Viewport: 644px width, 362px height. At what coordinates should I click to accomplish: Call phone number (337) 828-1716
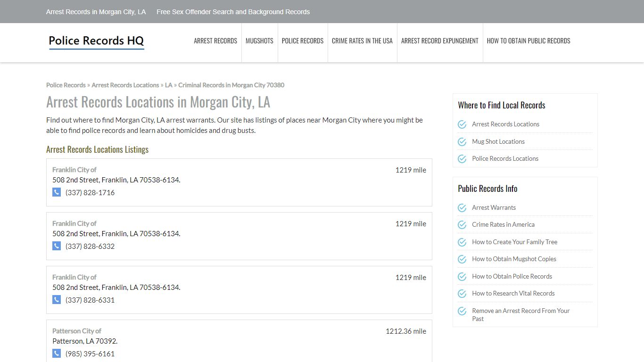coord(90,193)
